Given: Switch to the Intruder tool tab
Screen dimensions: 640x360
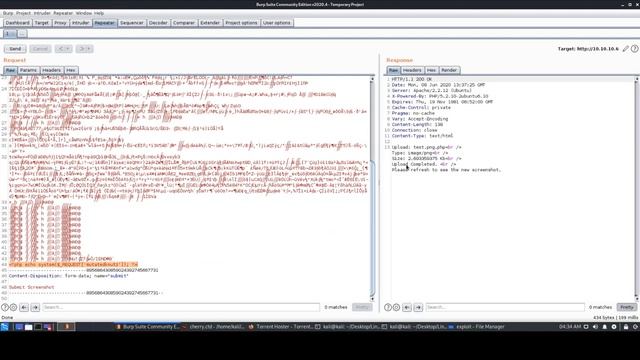Looking at the screenshot, I should point(80,23).
